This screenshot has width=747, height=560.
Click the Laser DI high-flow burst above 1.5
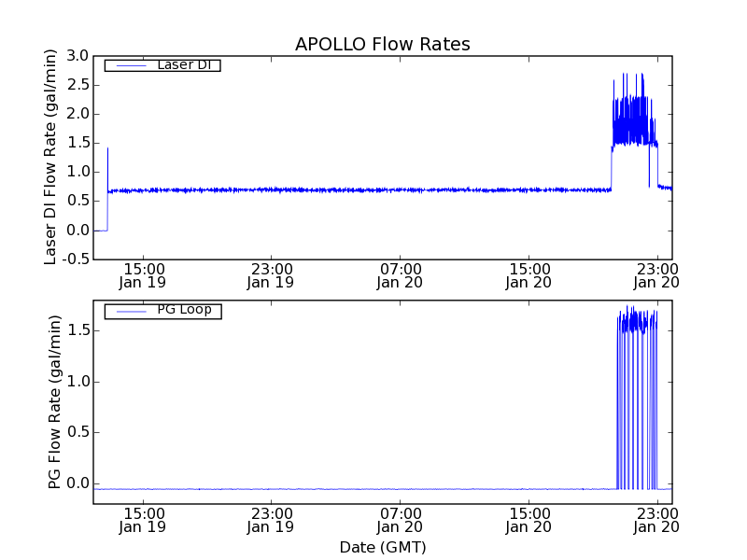point(635,109)
